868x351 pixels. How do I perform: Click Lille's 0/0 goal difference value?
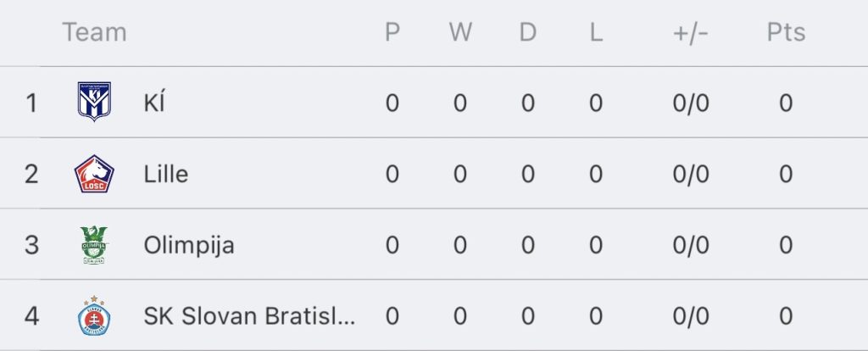pyautogui.click(x=691, y=174)
